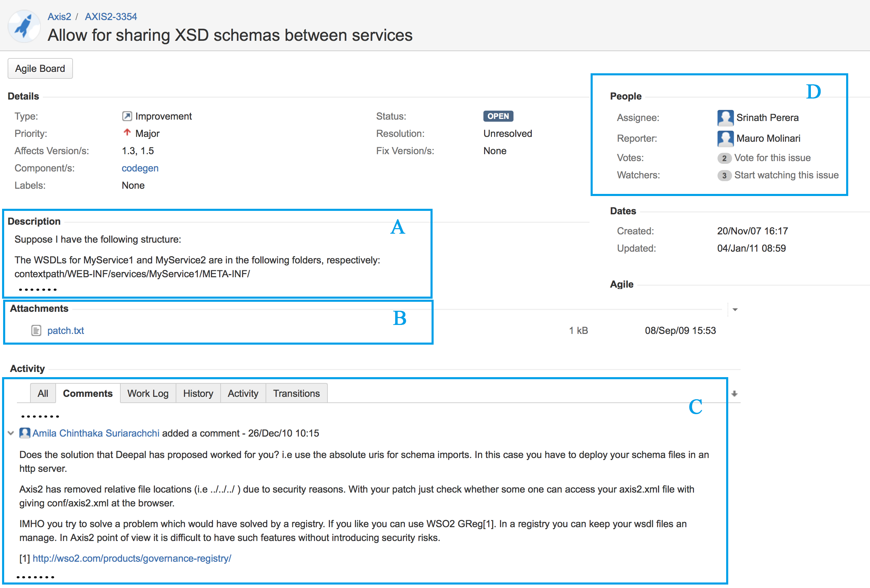Viewport: 870px width, 588px height.
Task: Click the patch.txt file icon
Action: pos(36,330)
